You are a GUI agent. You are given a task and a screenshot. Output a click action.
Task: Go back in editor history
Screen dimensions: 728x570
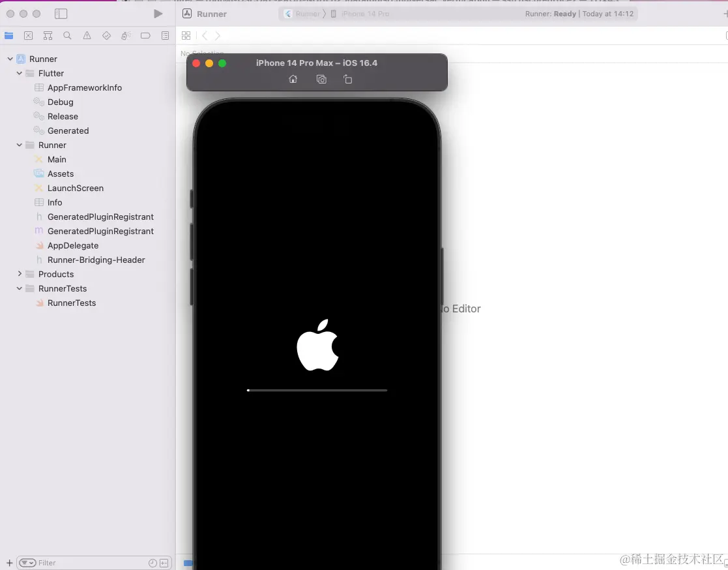[x=205, y=36]
